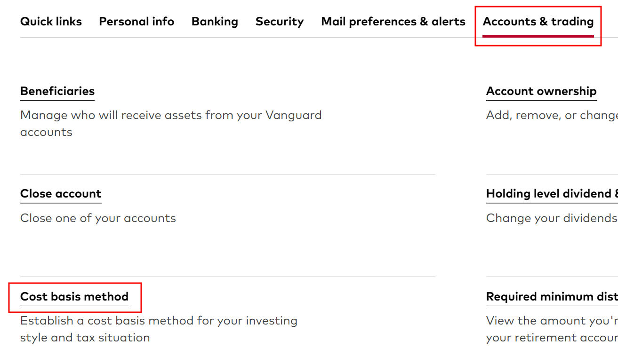Screen dimensions: 618x364
Task: Select the Banking tab
Action: (x=215, y=21)
